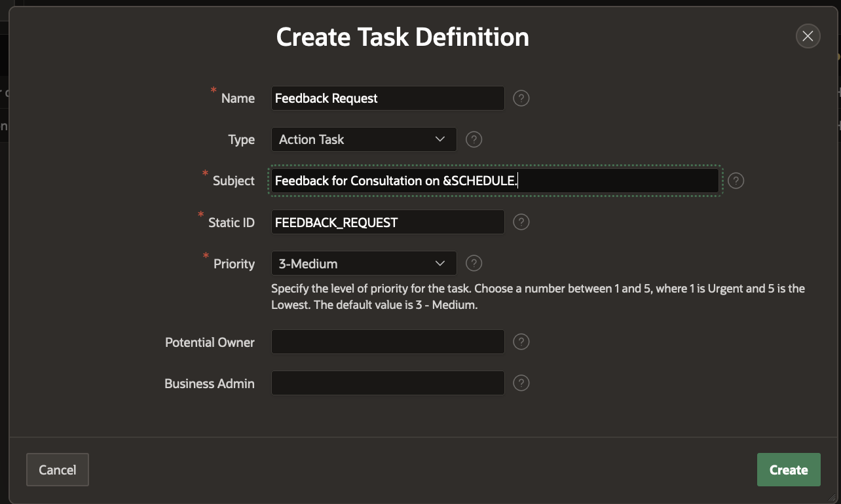Screen dimensions: 841x504
Task: Click the green Create button
Action: point(789,470)
